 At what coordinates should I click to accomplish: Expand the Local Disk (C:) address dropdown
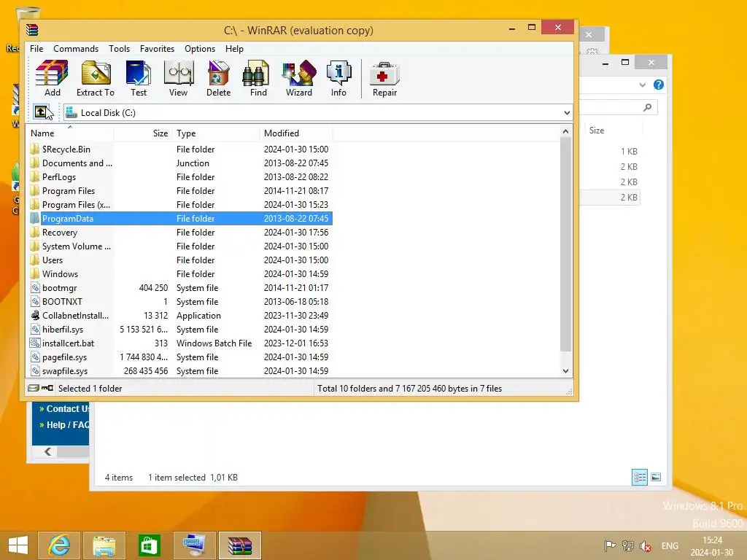[566, 113]
